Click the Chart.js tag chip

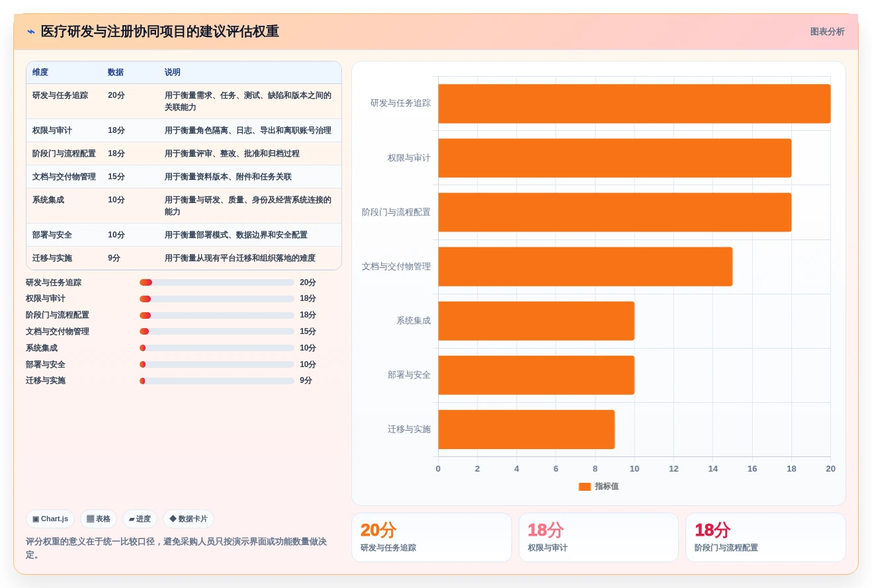click(x=50, y=519)
